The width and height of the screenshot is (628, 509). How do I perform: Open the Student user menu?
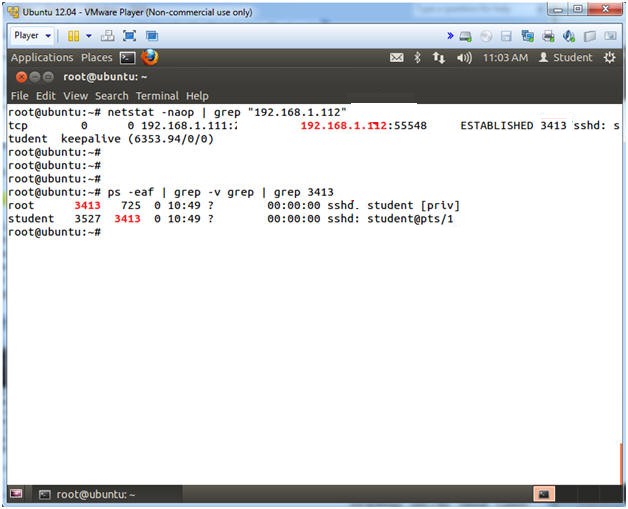[565, 58]
